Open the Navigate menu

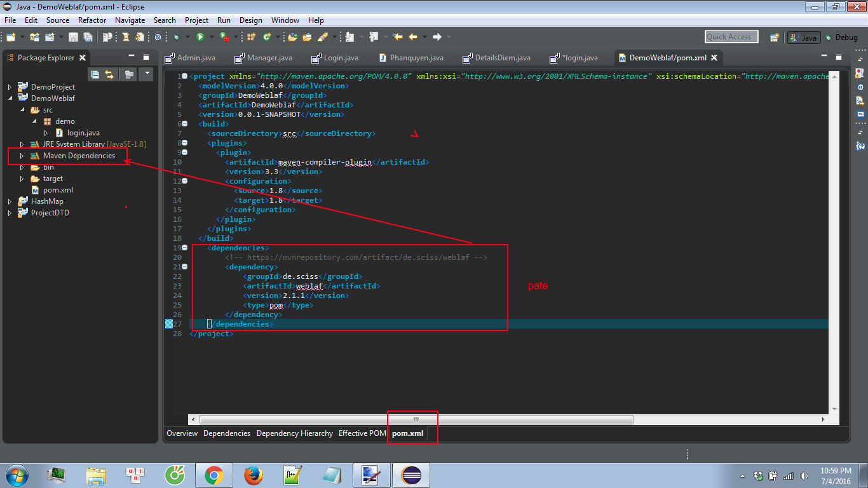pyautogui.click(x=130, y=20)
